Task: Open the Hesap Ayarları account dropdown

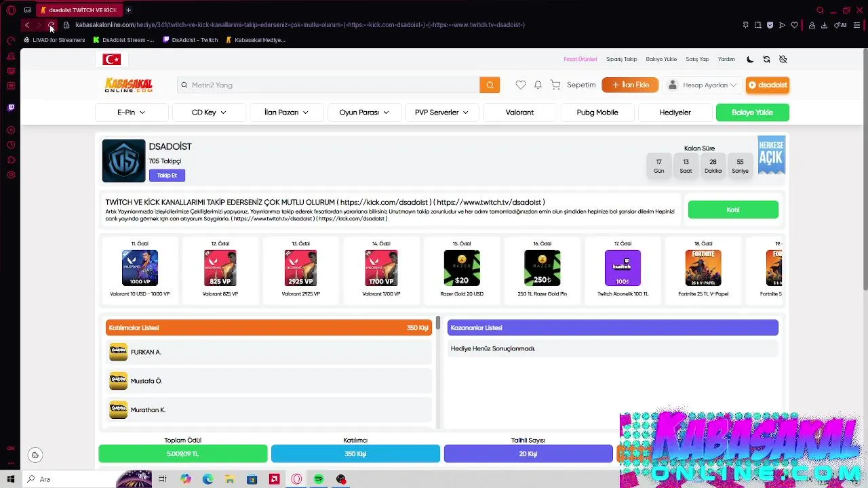Action: pyautogui.click(x=703, y=85)
